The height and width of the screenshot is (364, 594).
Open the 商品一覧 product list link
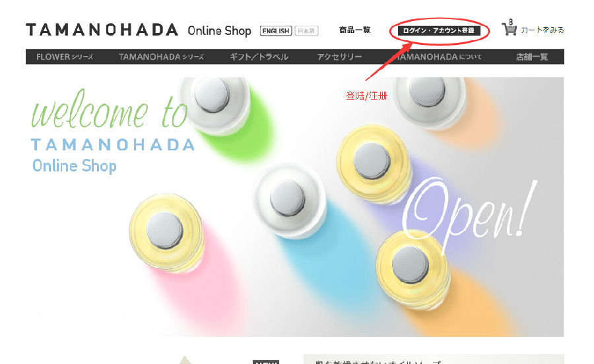[354, 30]
